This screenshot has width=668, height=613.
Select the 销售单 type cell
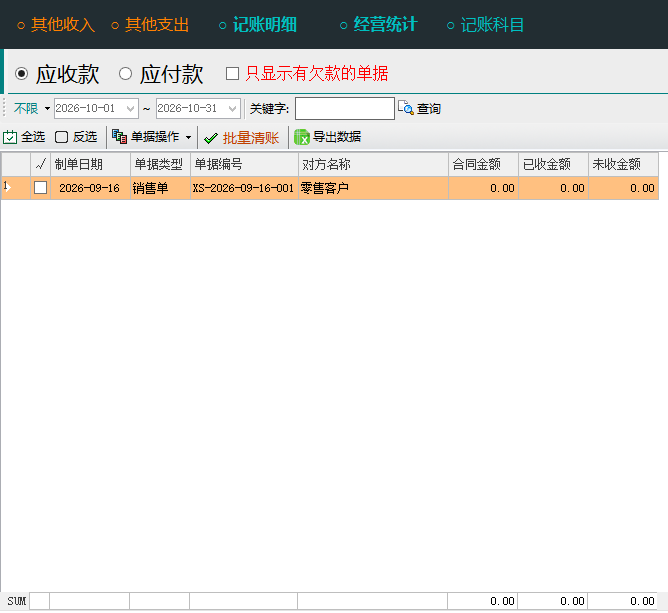160,188
